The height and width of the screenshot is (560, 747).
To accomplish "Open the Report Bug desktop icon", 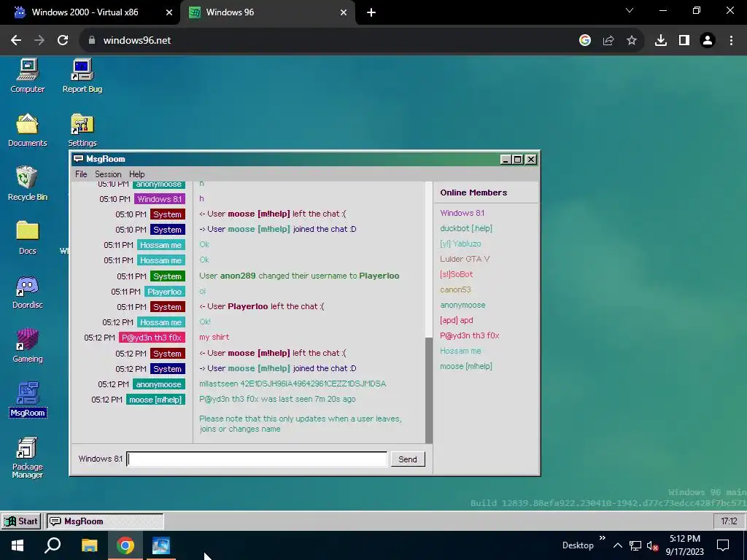I will 82,76.
